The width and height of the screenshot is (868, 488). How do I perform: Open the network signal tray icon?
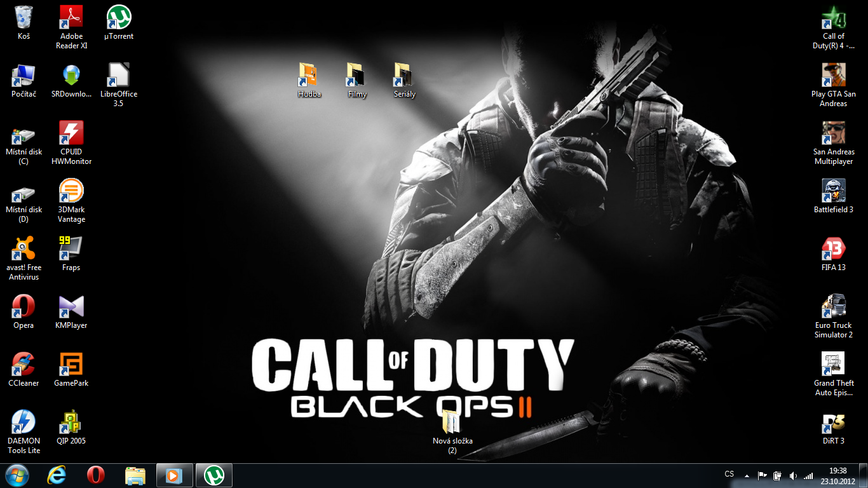[808, 475]
